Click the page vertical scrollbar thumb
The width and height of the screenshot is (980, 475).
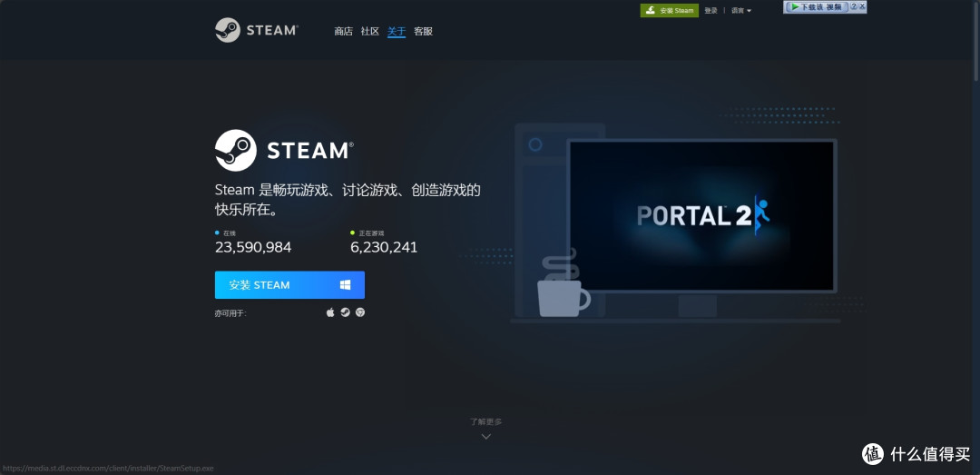point(976,41)
